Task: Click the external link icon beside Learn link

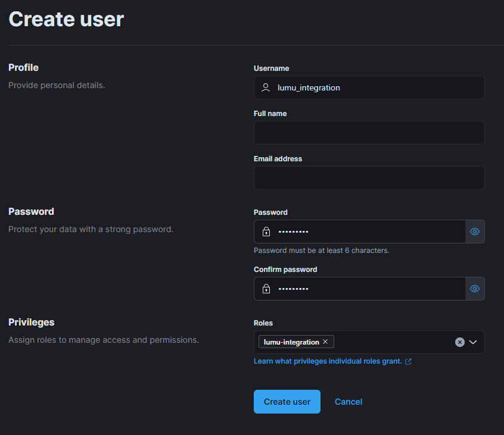Action: 408,362
